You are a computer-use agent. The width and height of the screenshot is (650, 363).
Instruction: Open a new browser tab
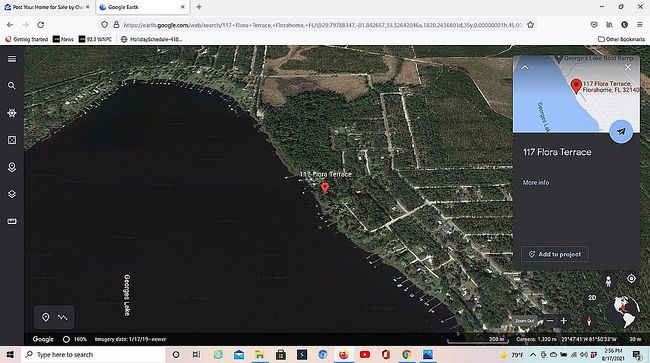click(199, 7)
